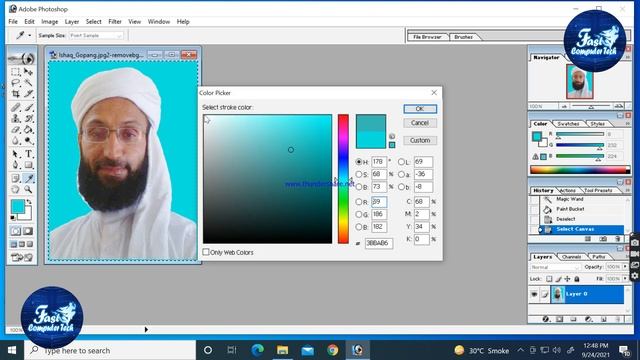
Task: Select the Lab a radio button
Action: (x=401, y=174)
